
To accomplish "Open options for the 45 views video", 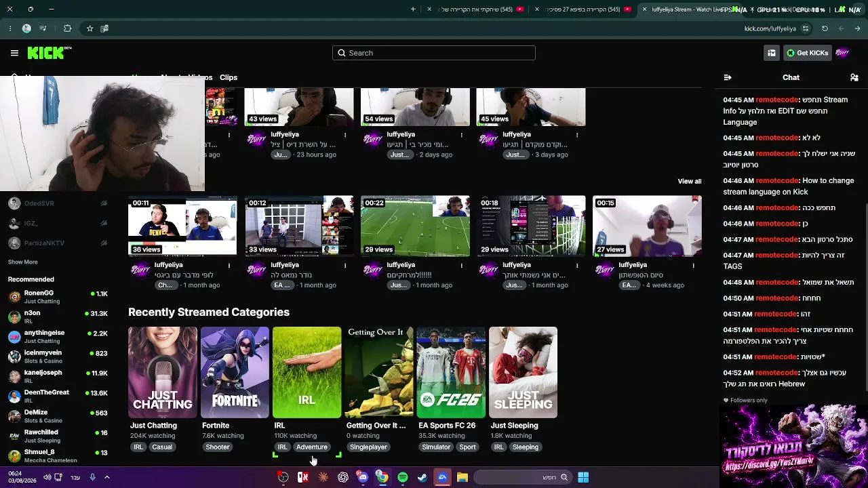I will [577, 135].
